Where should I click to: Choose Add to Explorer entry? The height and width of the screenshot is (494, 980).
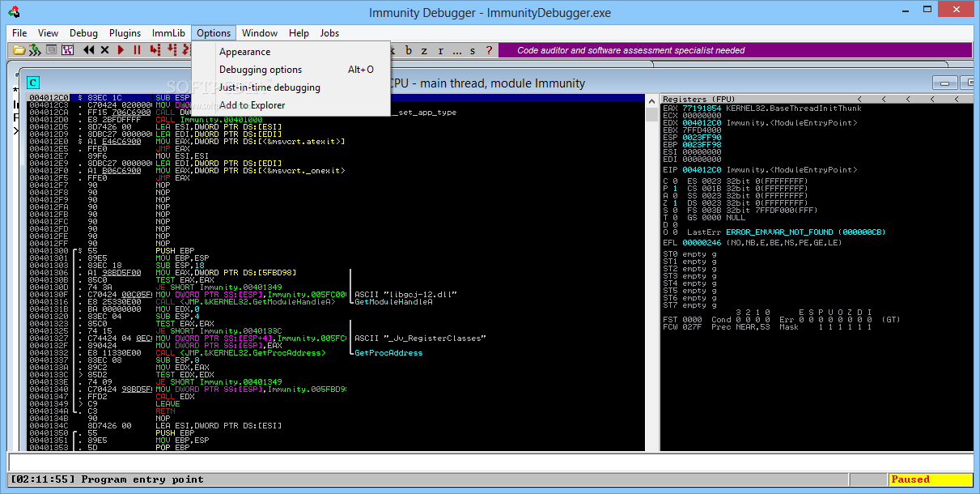pos(291,105)
